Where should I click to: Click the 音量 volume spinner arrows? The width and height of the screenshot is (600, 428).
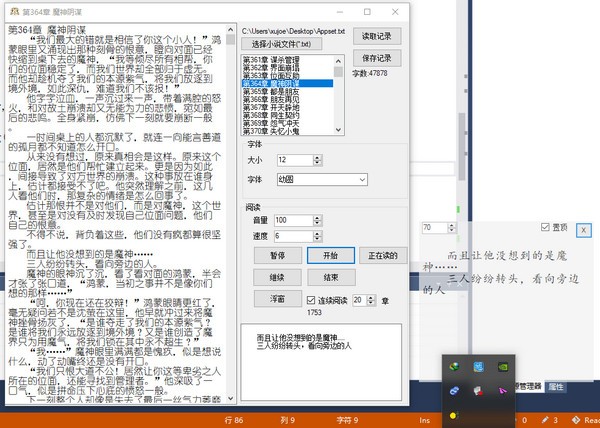point(318,219)
